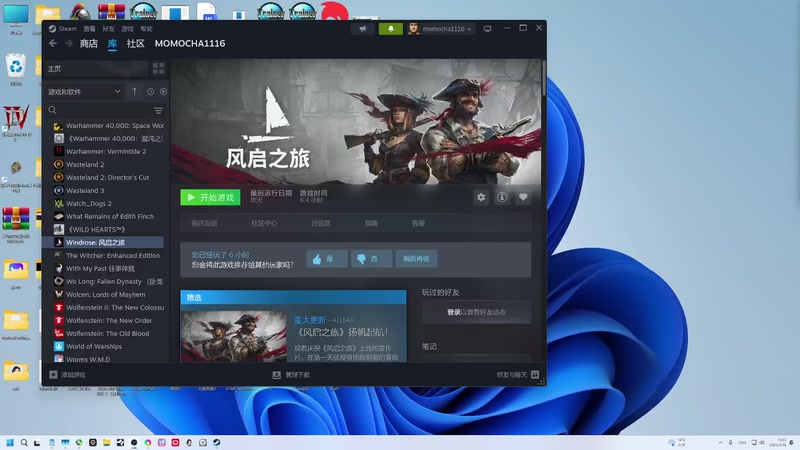
Task: Open the 商店页面 game link
Action: tap(204, 223)
